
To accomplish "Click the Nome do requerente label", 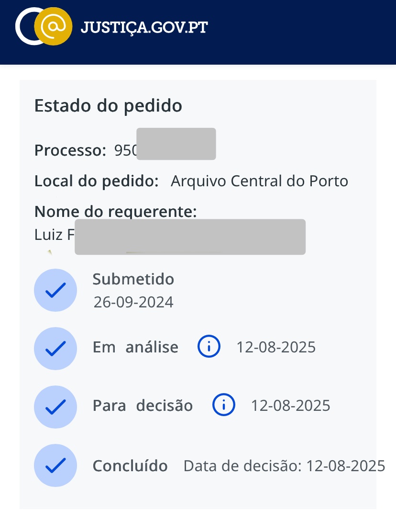I will [x=115, y=212].
